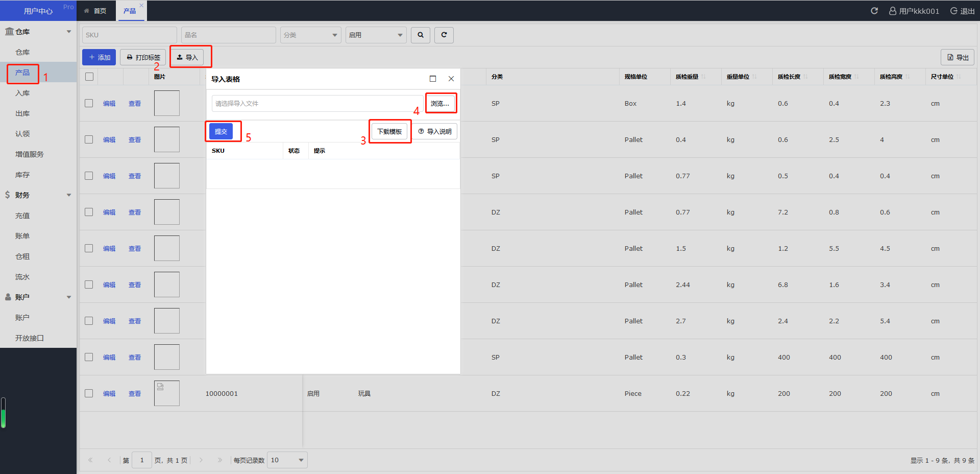
Task: Maximize the 导入表格 dialog
Action: (x=433, y=79)
